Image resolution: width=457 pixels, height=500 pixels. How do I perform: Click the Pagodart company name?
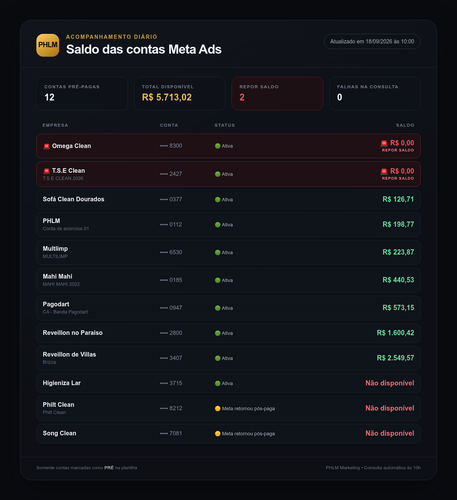[x=56, y=304]
